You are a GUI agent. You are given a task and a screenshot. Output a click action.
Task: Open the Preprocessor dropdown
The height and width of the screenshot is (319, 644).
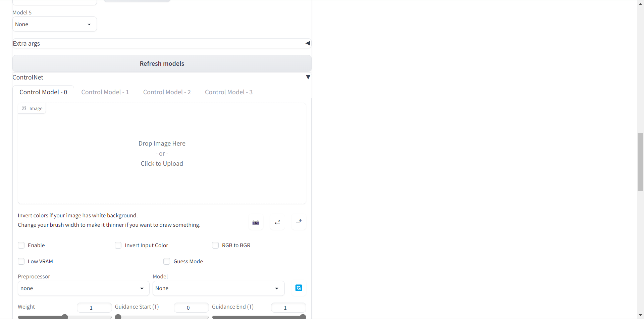click(84, 288)
